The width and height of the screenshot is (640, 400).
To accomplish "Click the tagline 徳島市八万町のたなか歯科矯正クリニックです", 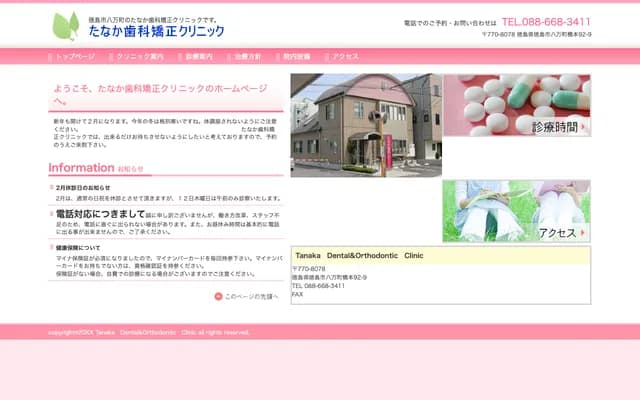I will 153,20.
